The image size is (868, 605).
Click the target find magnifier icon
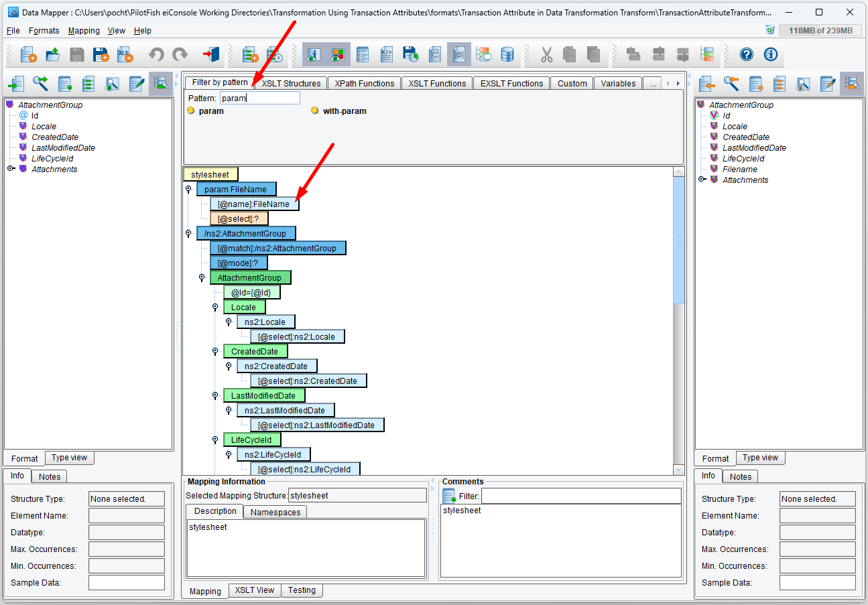[x=731, y=84]
